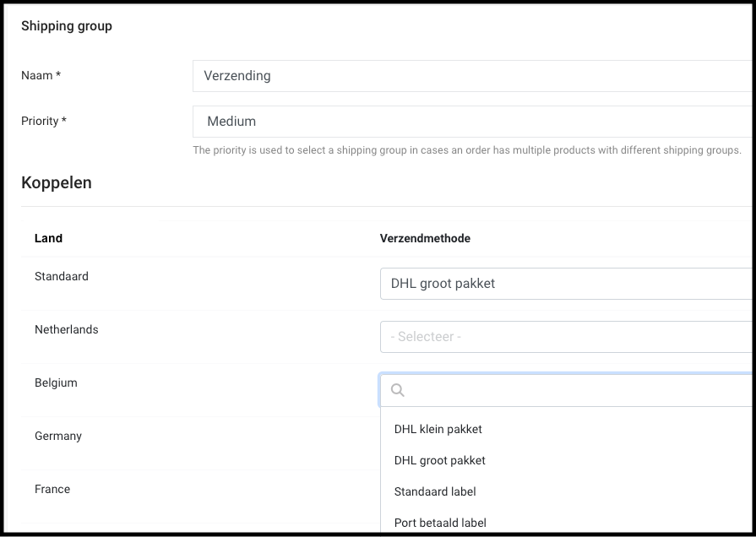Click the search magnifier icon in Belgium dropdown
The image size is (756, 537).
coord(398,390)
